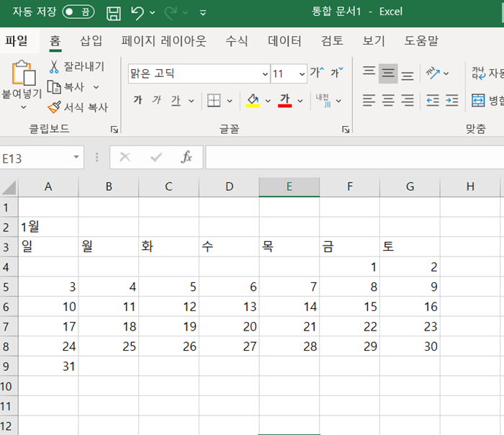The width and height of the screenshot is (504, 435).
Task: Click the merge cells icon
Action: tap(478, 100)
